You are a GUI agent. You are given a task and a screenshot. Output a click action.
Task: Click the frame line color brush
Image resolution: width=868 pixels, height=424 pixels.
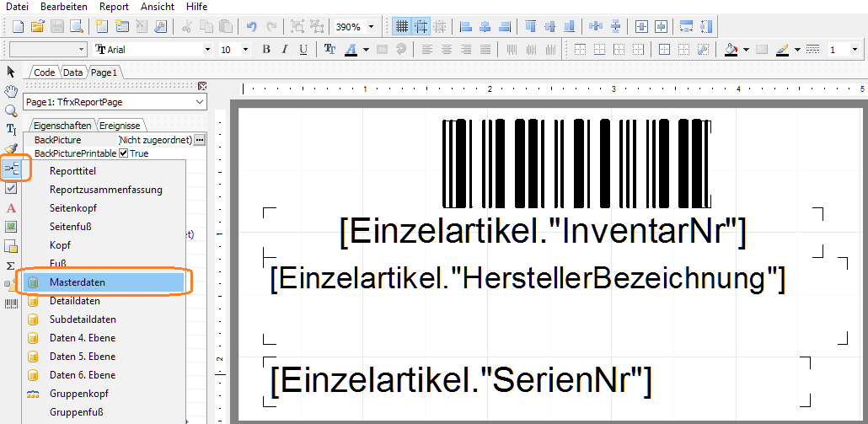(782, 49)
